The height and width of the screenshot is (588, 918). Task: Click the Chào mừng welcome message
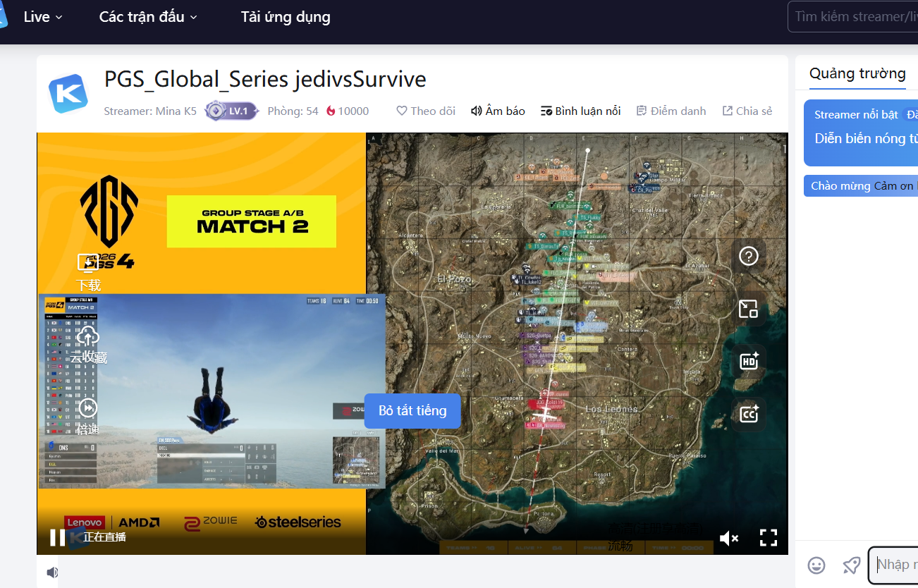861,186
